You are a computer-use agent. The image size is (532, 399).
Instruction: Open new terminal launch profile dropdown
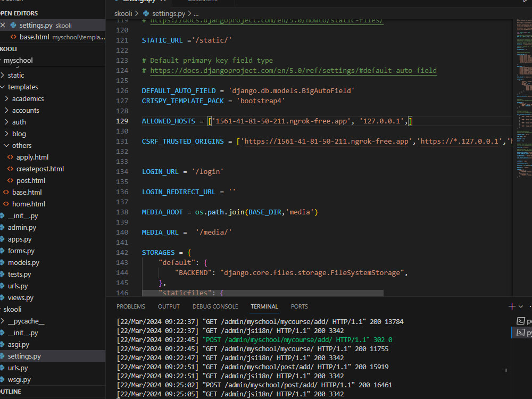click(x=521, y=307)
